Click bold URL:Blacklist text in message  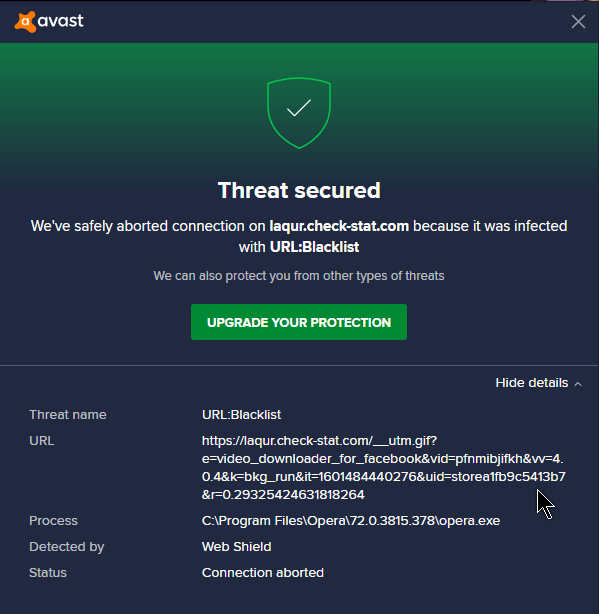point(314,247)
